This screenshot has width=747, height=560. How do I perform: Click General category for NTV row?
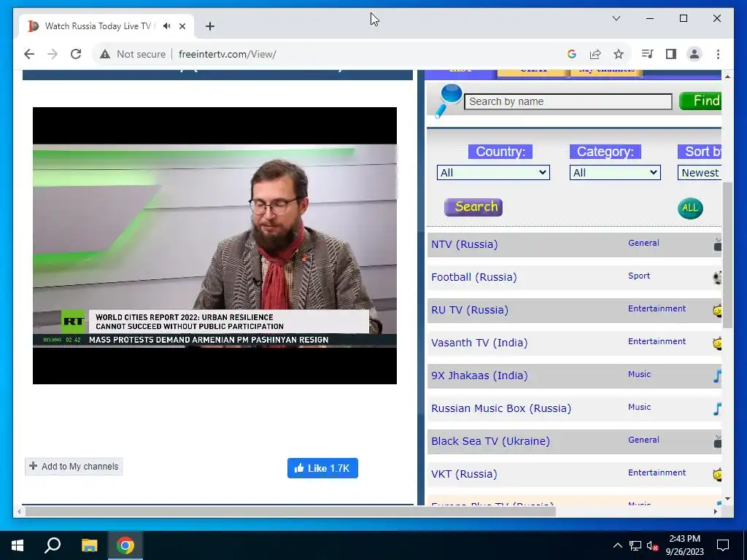[643, 243]
